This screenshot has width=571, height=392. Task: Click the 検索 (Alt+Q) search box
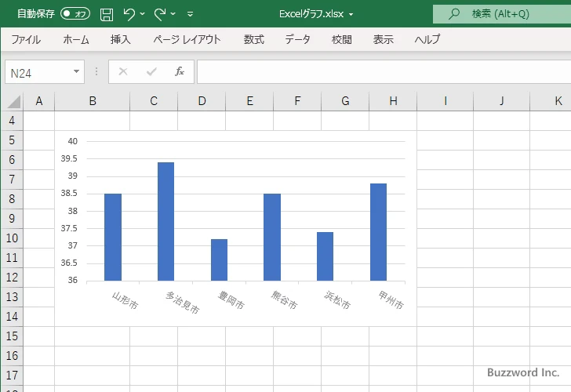pos(502,14)
